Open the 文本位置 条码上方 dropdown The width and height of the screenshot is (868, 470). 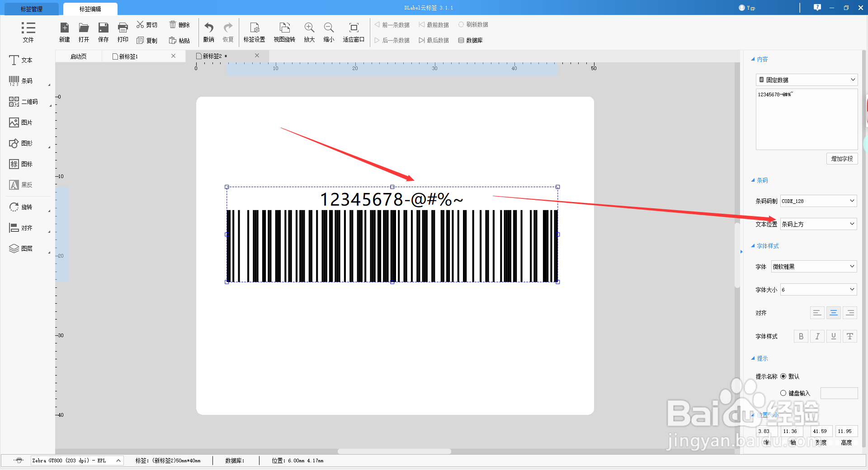(x=819, y=224)
